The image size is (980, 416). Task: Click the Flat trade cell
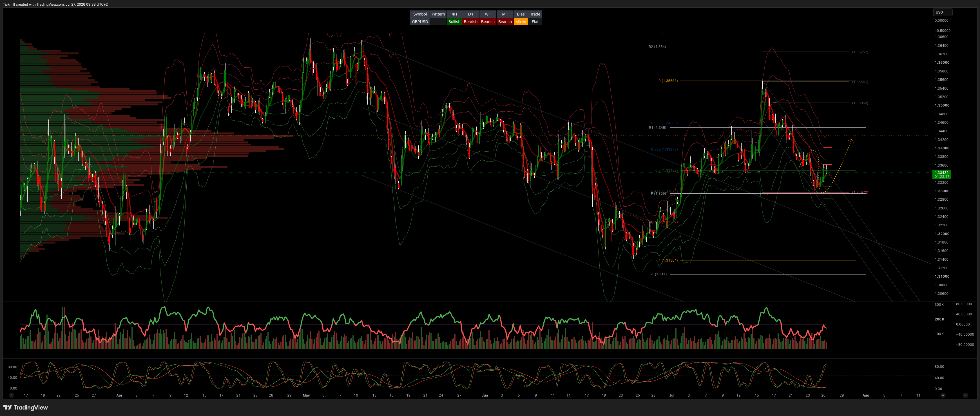coord(535,22)
